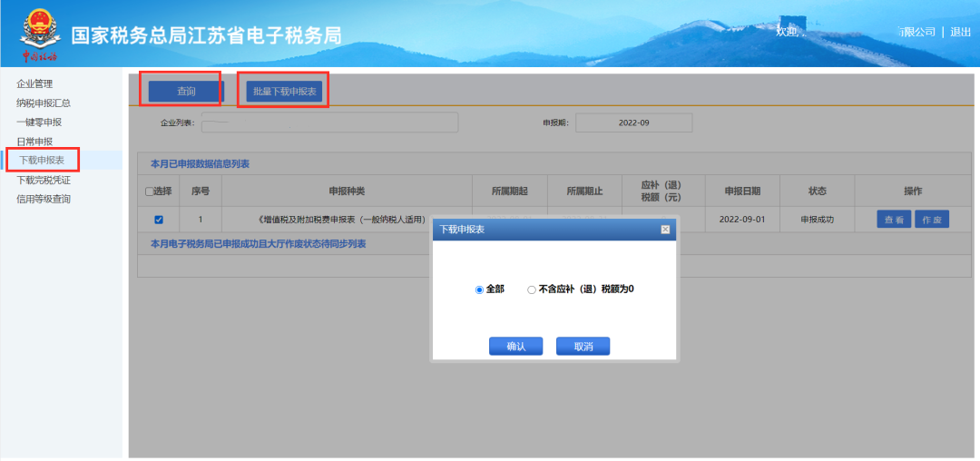Click the 所属期止 column header

[584, 191]
